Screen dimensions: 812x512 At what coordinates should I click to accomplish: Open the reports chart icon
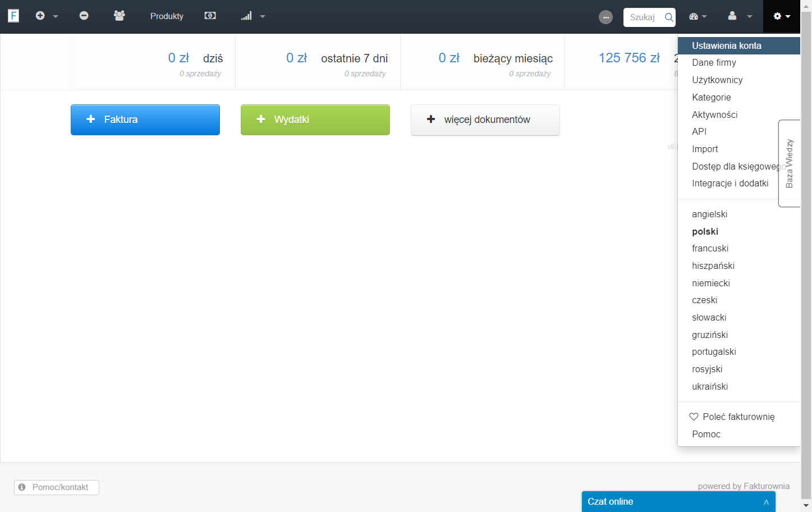pyautogui.click(x=246, y=16)
